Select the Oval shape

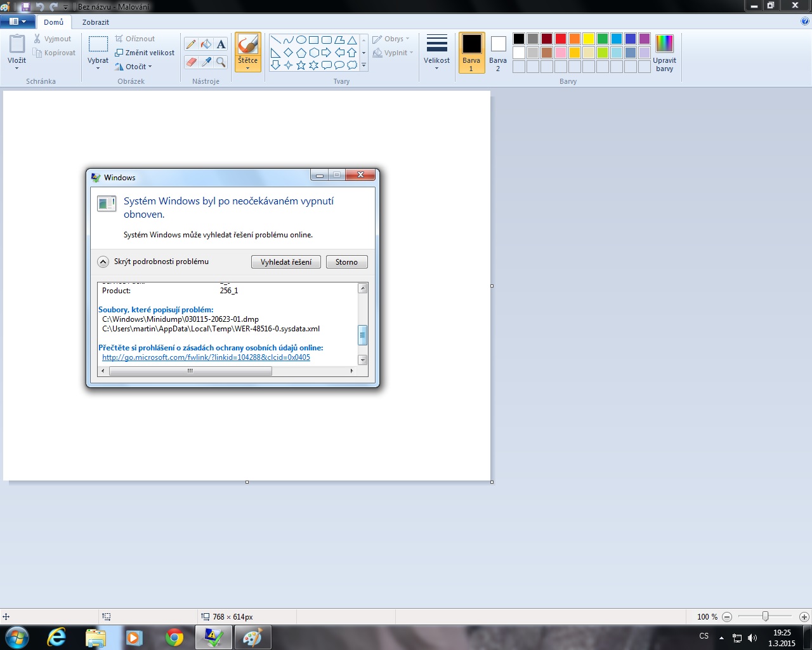pos(301,40)
